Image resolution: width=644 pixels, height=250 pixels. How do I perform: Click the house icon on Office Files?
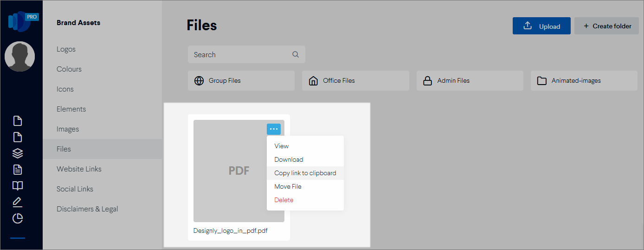tap(313, 80)
